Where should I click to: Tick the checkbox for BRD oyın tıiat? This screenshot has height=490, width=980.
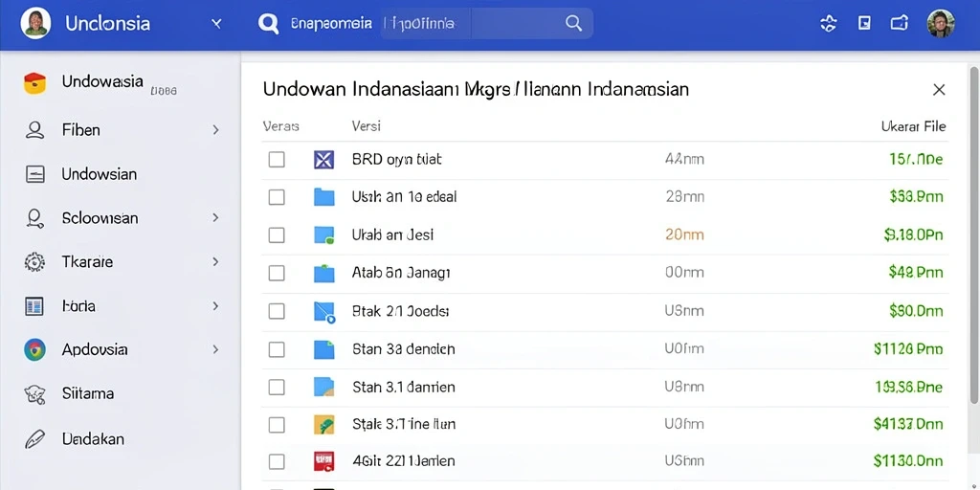(277, 160)
